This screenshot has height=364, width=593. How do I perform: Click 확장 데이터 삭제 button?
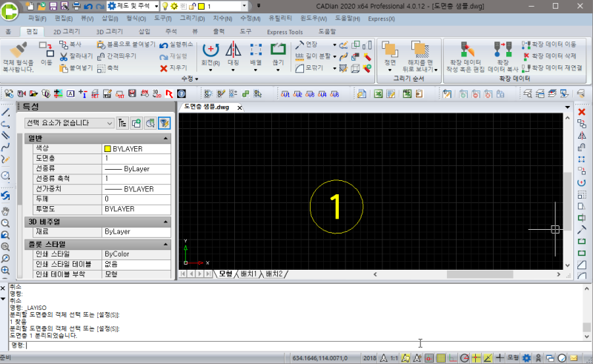[549, 56]
